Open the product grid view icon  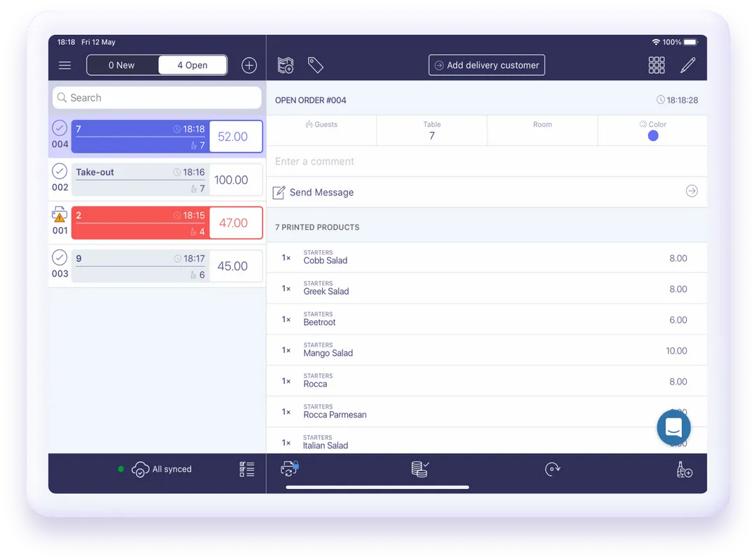pos(656,64)
